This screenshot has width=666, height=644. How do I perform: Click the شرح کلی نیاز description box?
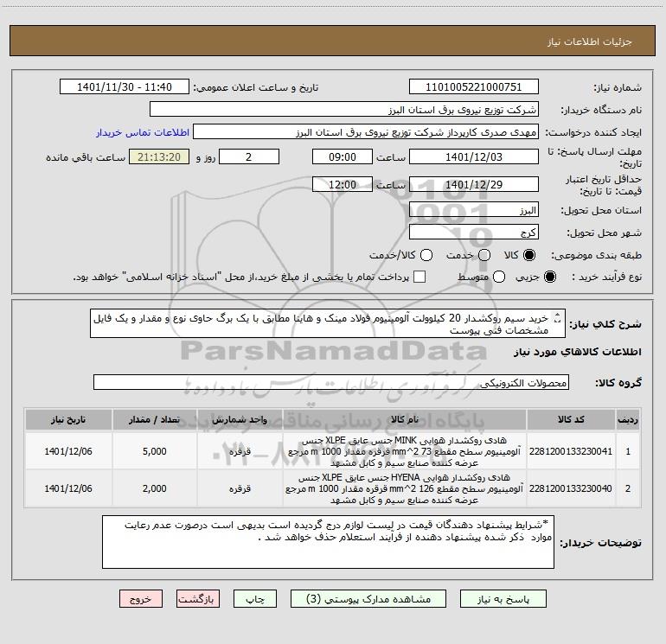click(328, 323)
